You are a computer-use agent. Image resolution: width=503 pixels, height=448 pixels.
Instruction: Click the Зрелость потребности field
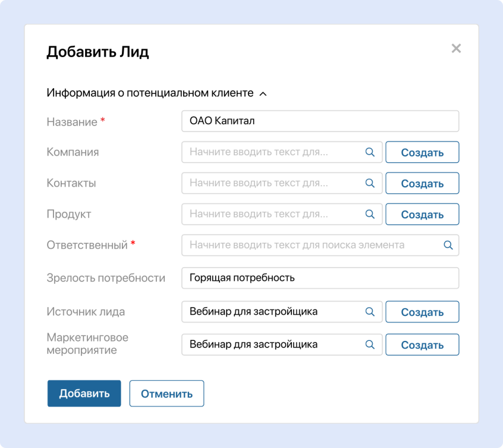(x=320, y=278)
